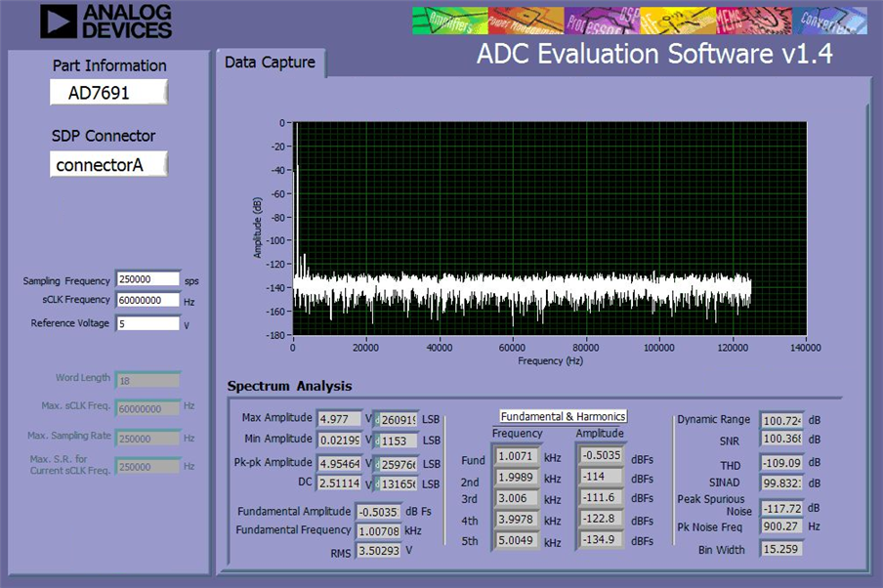Image resolution: width=883 pixels, height=588 pixels.
Task: Click the sCLK Frequency input field
Action: point(148,300)
